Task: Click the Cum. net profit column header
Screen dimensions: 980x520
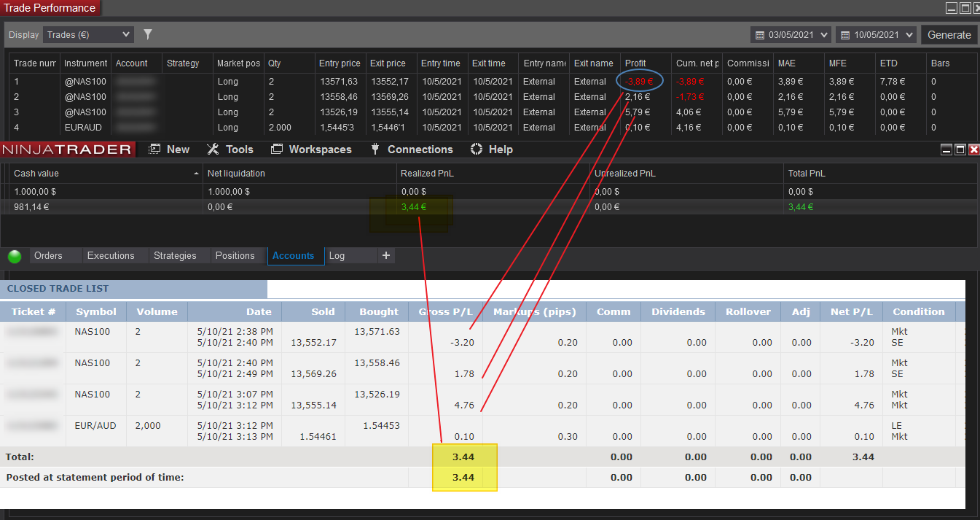Action: 697,63
